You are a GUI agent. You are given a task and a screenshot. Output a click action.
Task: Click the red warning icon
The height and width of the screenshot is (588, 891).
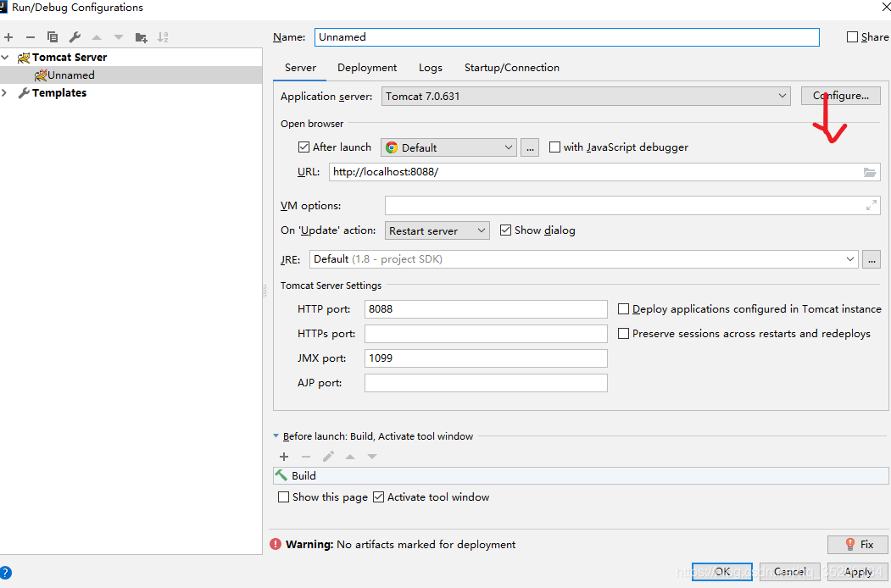click(276, 544)
